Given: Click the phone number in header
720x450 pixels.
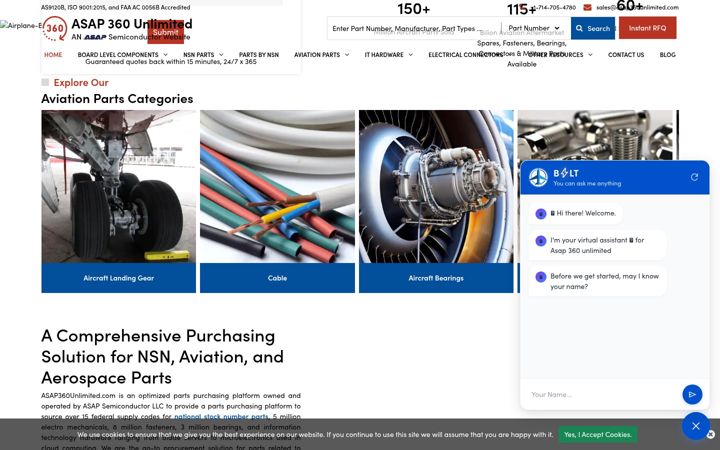Looking at the screenshot, I should [x=554, y=7].
